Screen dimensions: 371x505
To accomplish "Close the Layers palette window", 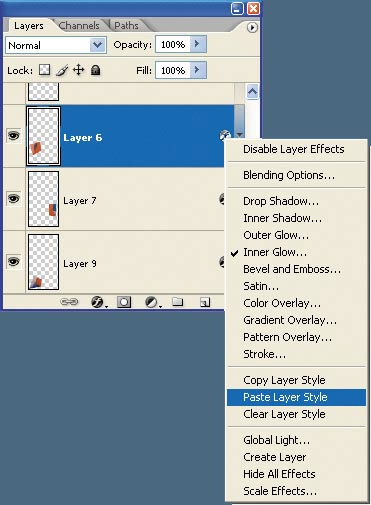I will tap(253, 8).
